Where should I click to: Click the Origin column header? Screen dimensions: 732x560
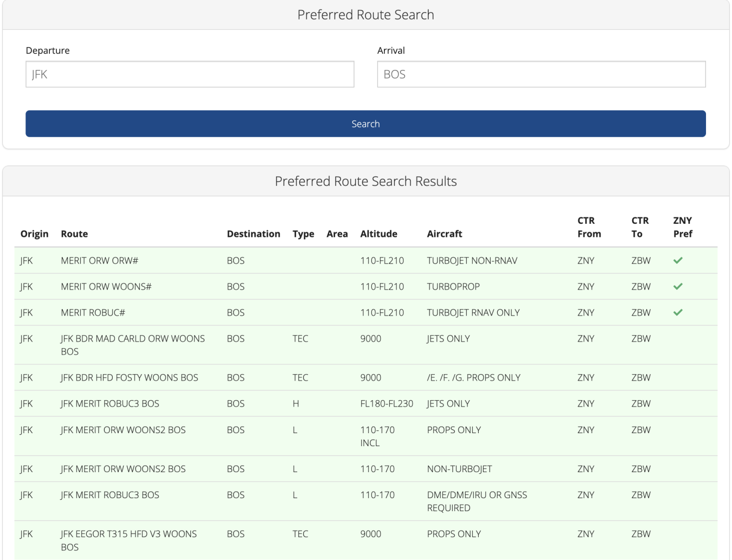34,234
